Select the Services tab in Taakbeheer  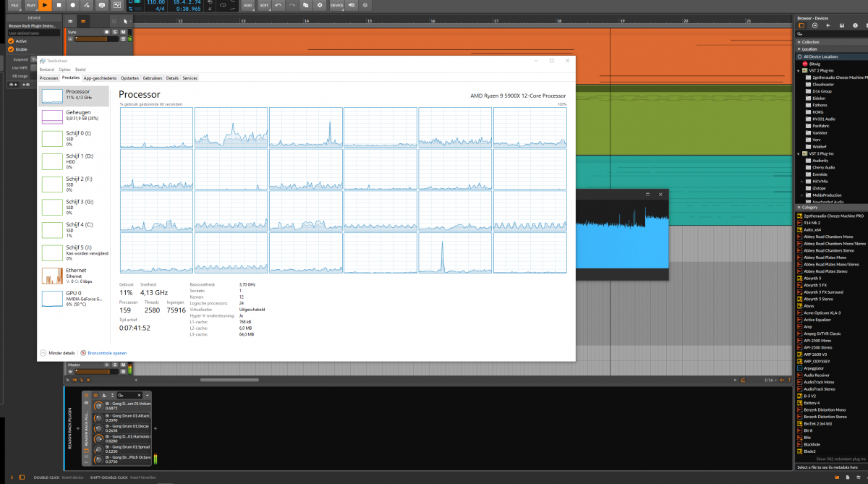pyautogui.click(x=190, y=77)
